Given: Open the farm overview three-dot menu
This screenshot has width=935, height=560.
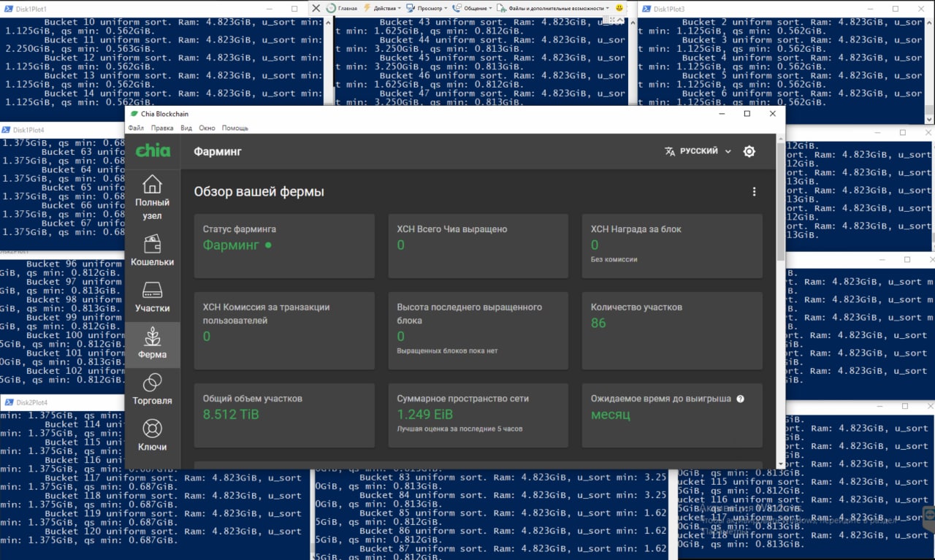Looking at the screenshot, I should click(754, 191).
